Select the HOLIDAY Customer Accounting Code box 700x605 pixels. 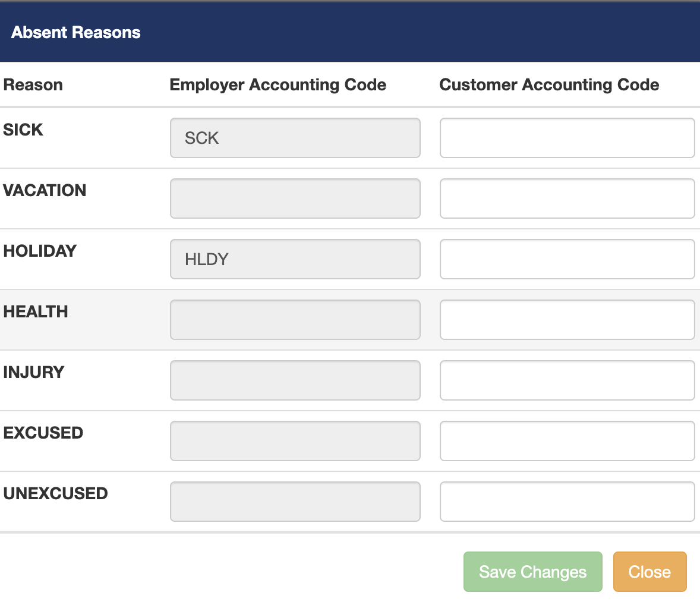pos(566,259)
